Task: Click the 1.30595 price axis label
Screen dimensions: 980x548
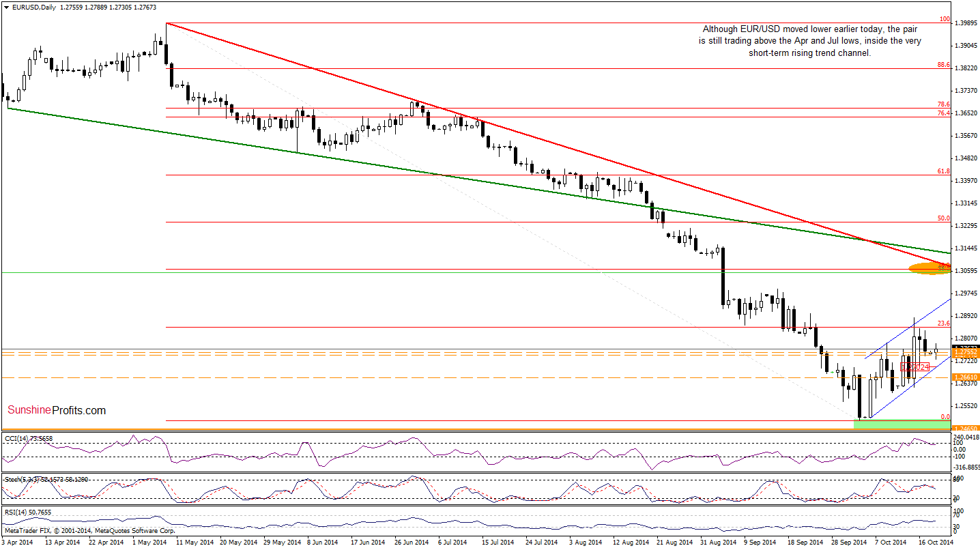Action: tap(965, 272)
